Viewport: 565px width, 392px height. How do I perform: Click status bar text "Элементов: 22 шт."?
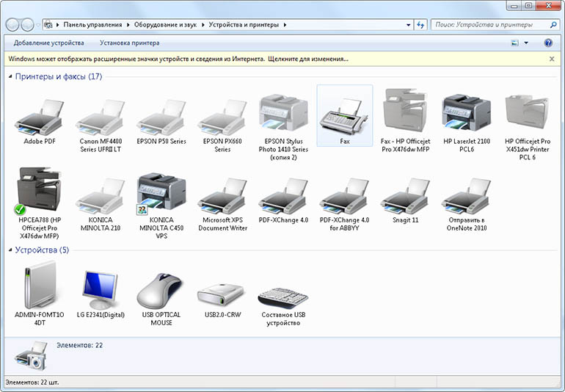32,382
